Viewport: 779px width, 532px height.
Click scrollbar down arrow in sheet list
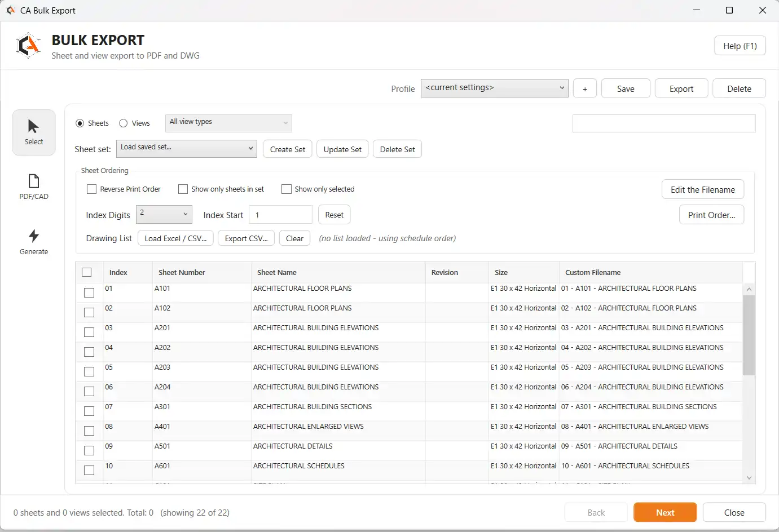point(749,477)
